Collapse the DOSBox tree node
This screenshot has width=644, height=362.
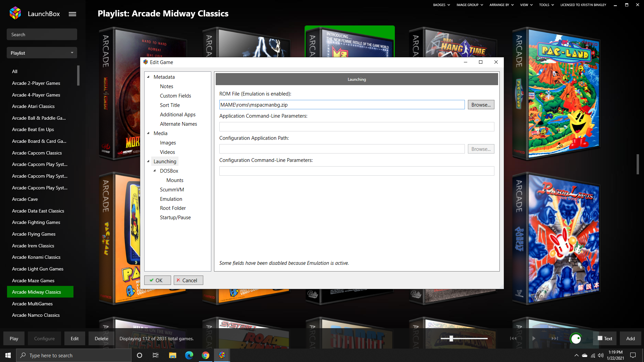(x=155, y=171)
